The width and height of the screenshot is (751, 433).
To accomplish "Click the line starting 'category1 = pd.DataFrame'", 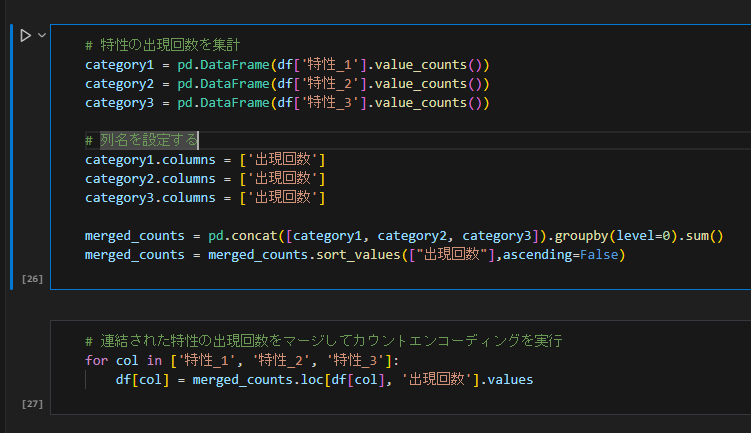I will (287, 65).
